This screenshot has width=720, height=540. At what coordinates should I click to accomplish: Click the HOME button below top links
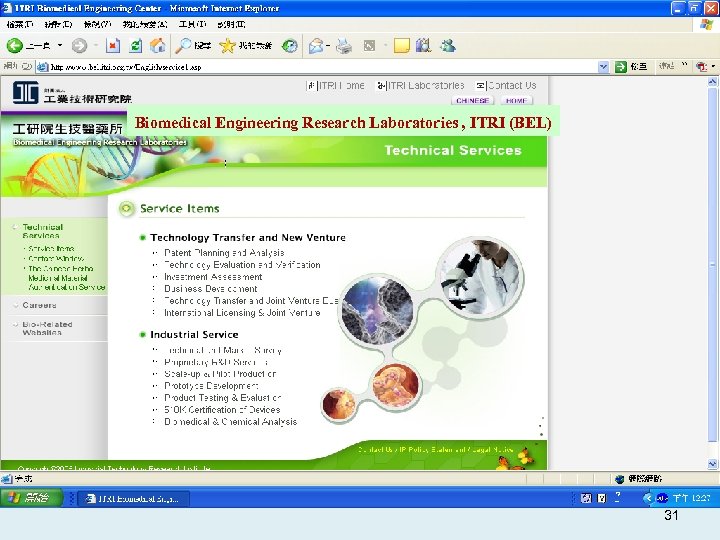pos(516,100)
